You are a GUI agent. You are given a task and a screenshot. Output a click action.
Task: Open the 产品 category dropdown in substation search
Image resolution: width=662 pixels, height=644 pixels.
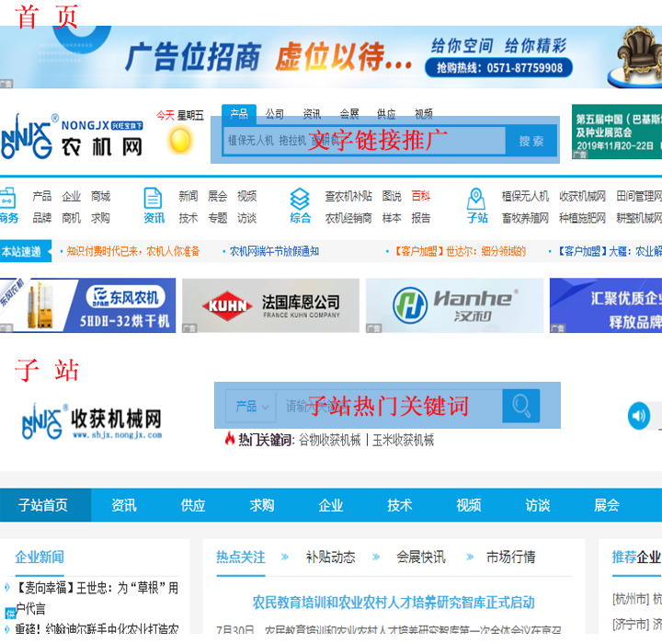pyautogui.click(x=252, y=406)
